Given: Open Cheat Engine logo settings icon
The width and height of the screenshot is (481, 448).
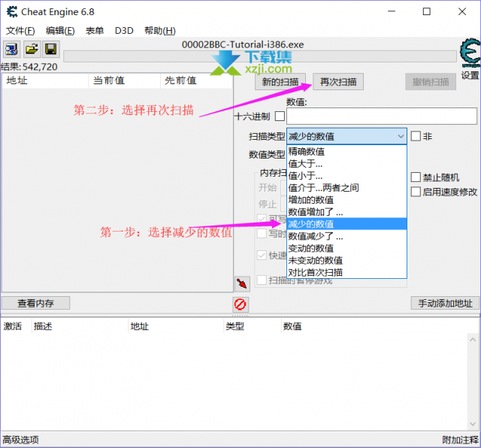Looking at the screenshot, I should pyautogui.click(x=470, y=53).
